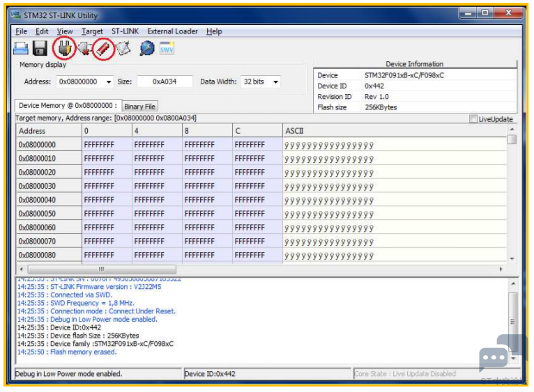This screenshot has height=392, width=534.
Task: Click the memory table scroll down arrow
Action: [x=512, y=258]
